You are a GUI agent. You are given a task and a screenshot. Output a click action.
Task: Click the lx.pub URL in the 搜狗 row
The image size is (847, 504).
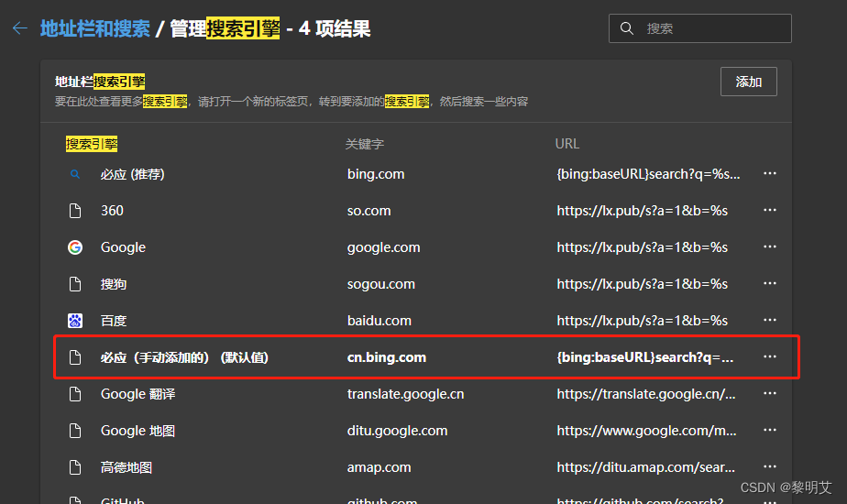[643, 284]
